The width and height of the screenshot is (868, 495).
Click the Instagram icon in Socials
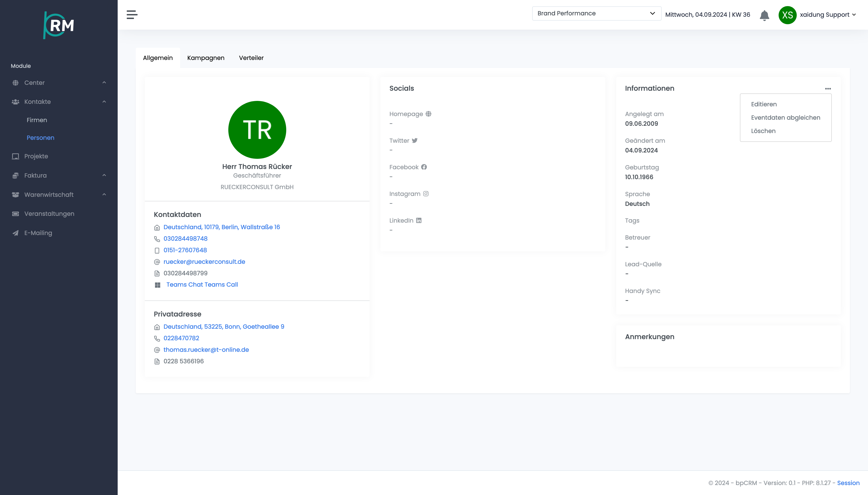pos(426,194)
